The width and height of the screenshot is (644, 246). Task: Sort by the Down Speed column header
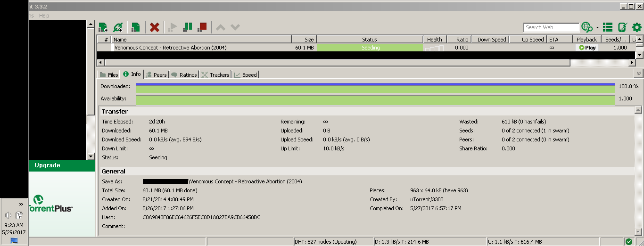[x=489, y=40]
